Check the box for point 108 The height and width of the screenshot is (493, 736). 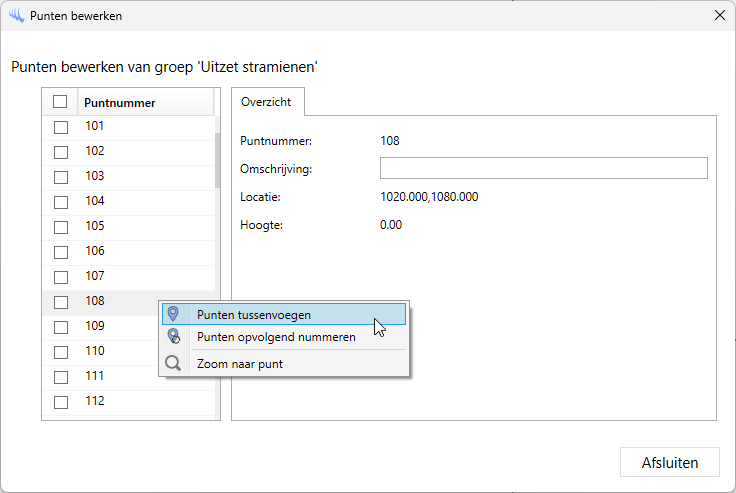tap(61, 302)
